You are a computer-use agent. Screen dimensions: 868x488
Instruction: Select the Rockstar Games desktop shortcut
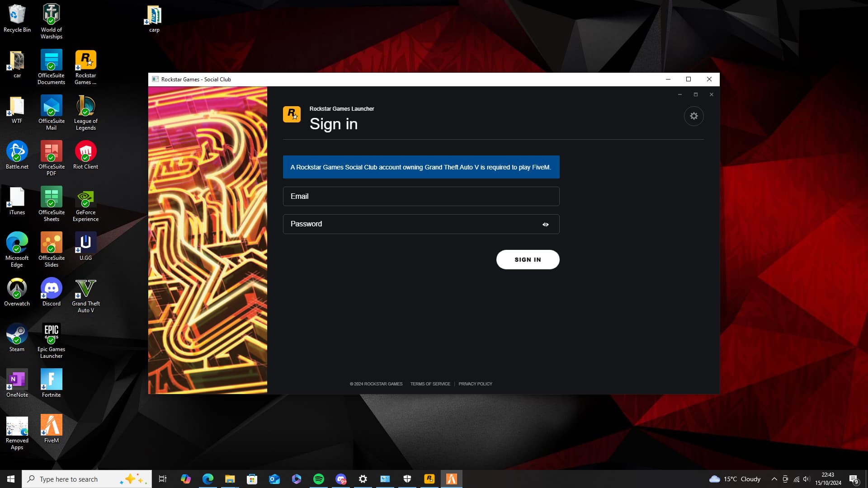(85, 67)
